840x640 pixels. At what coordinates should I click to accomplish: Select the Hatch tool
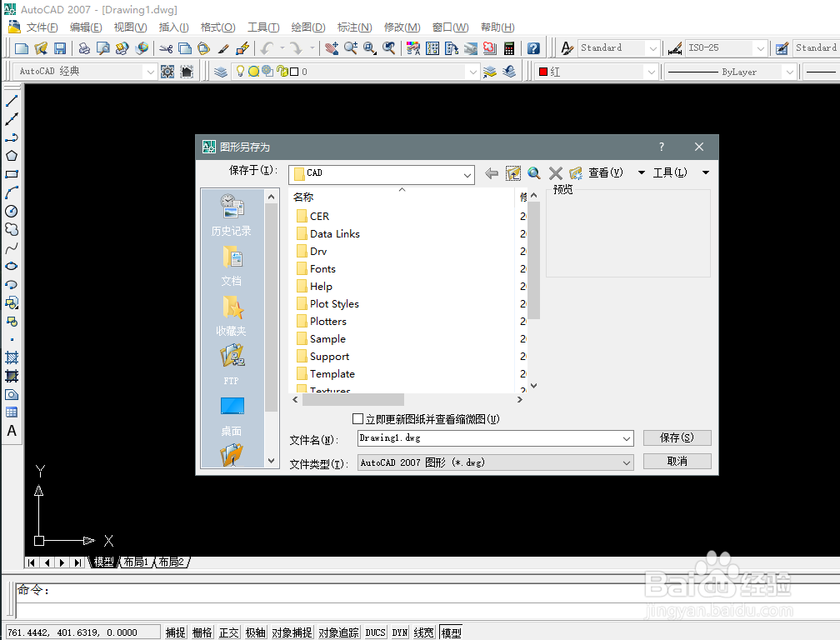pyautogui.click(x=12, y=357)
